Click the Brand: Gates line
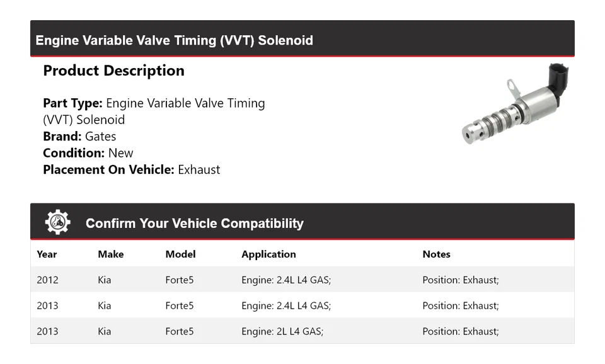The height and width of the screenshot is (364, 605). coord(79,136)
